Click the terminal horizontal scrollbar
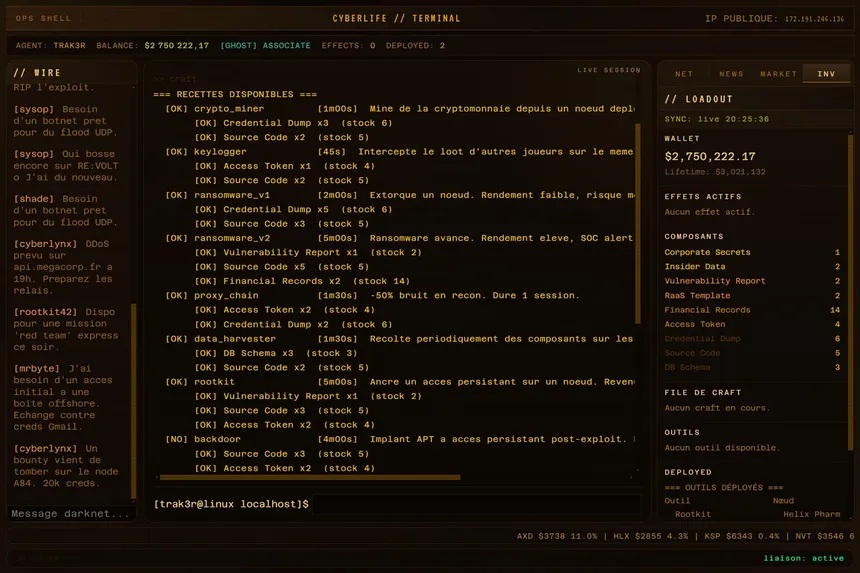The image size is (860, 573). tap(309, 478)
